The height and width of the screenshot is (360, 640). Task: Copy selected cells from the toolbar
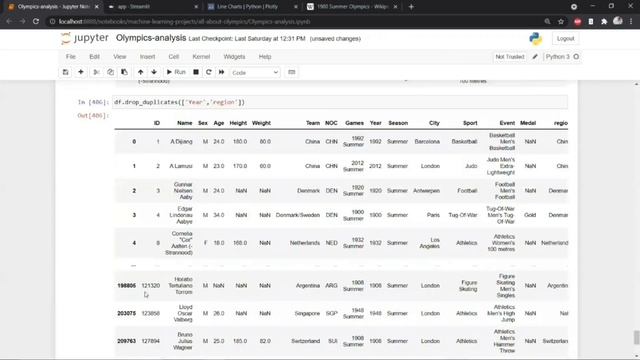pos(110,72)
